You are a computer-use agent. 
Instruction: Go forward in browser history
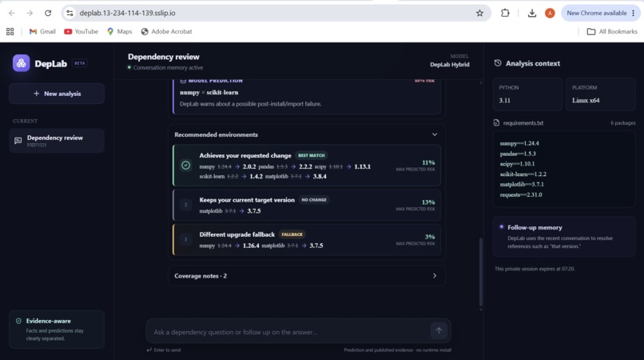coord(30,13)
